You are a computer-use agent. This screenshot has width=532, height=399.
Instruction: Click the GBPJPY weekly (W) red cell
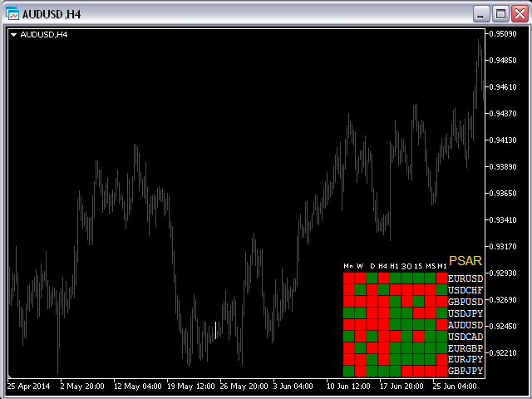pos(361,371)
